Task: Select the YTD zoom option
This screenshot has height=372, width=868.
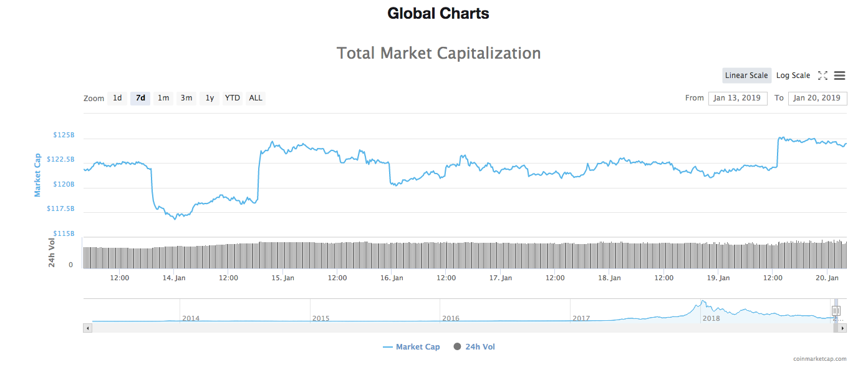Action: pos(232,98)
